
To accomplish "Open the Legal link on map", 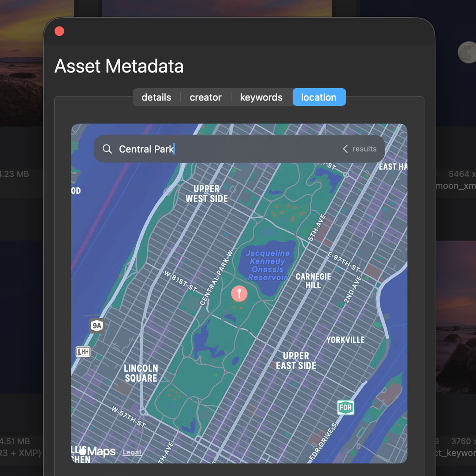I will (132, 452).
